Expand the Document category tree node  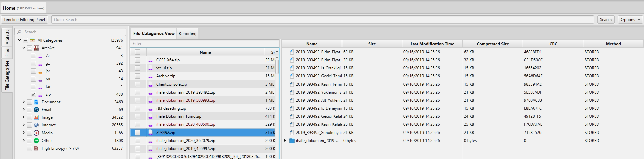tap(24, 102)
